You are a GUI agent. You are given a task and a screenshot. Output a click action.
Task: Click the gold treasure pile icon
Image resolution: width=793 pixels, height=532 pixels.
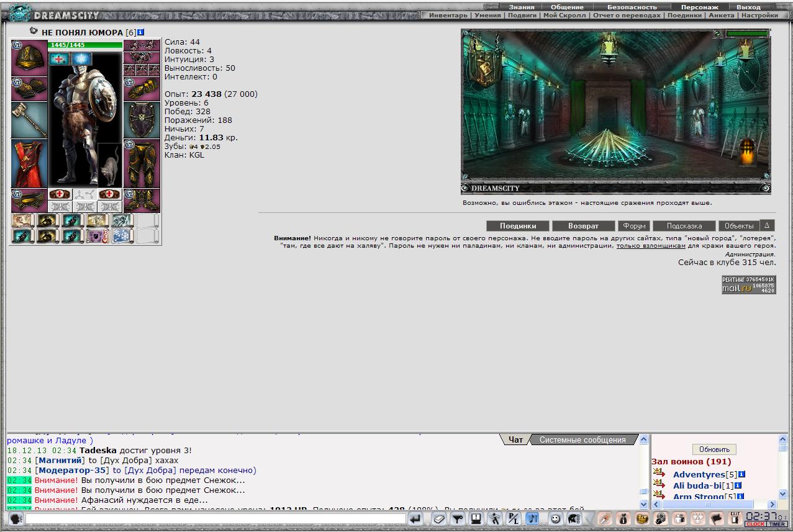tap(642, 519)
